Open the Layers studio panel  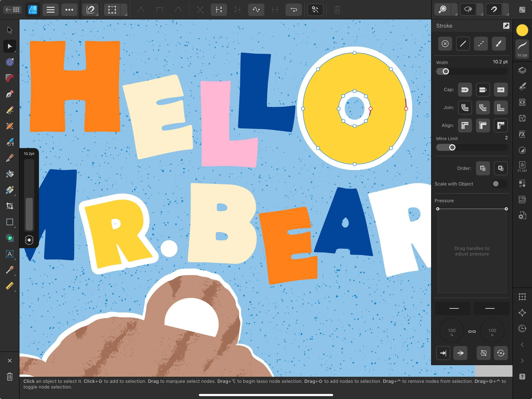click(522, 70)
